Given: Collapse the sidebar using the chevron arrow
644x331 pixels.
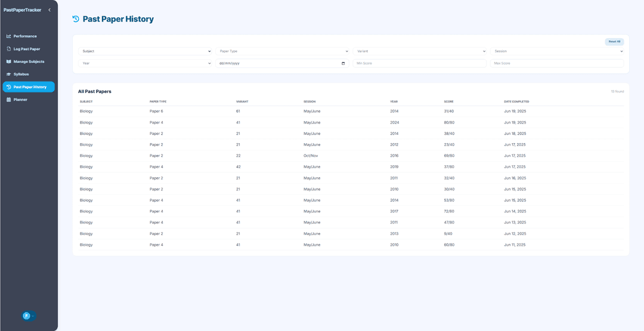Looking at the screenshot, I should [x=49, y=10].
